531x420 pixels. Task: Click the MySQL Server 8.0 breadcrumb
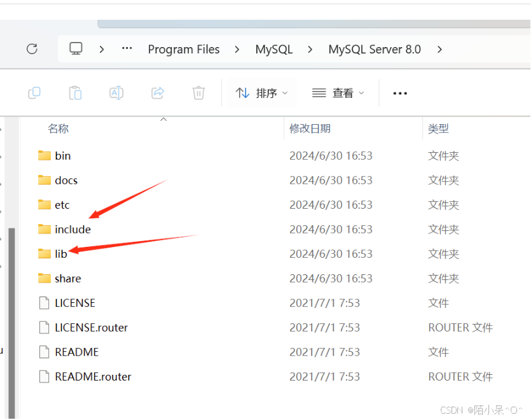tap(375, 50)
